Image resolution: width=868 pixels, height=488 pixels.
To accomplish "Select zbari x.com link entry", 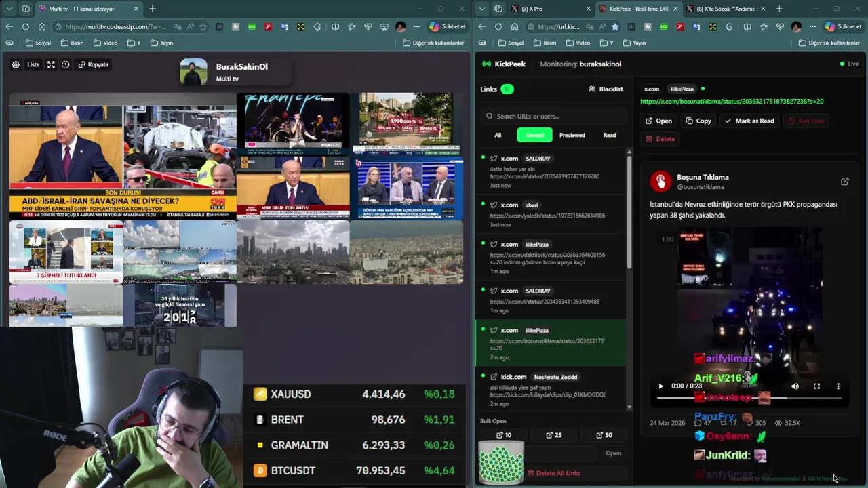I will click(x=551, y=214).
